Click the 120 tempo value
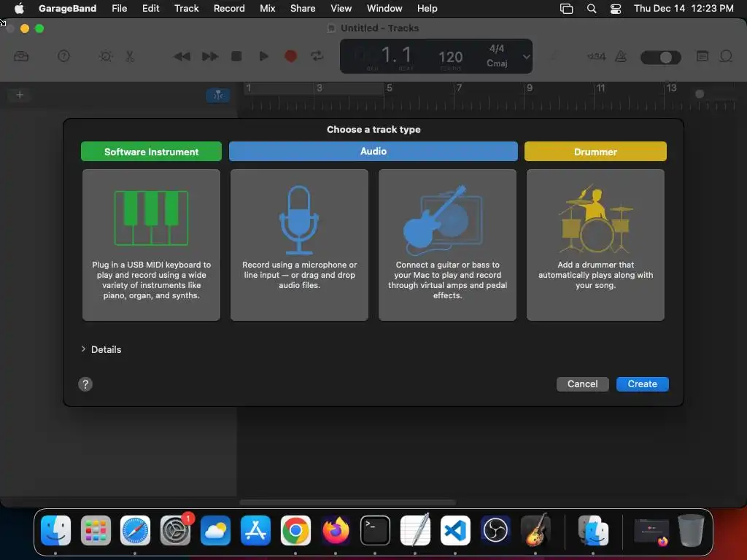The width and height of the screenshot is (747, 560). [x=451, y=57]
